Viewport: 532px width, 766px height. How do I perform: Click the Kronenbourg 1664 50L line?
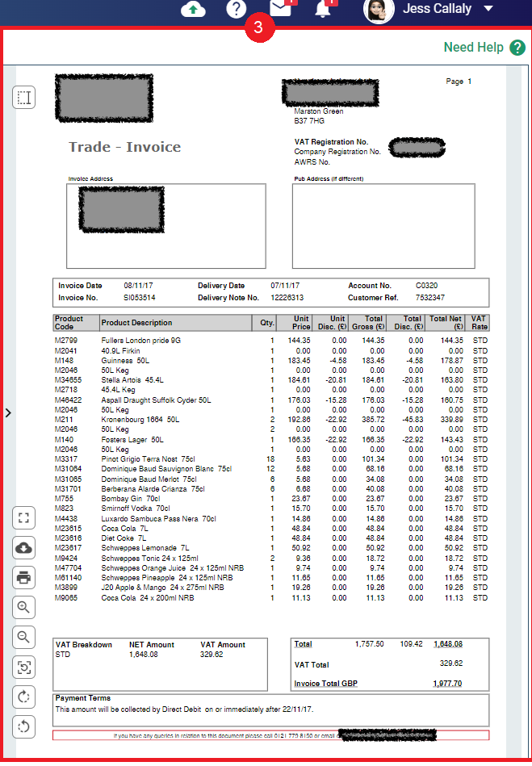tap(271, 420)
